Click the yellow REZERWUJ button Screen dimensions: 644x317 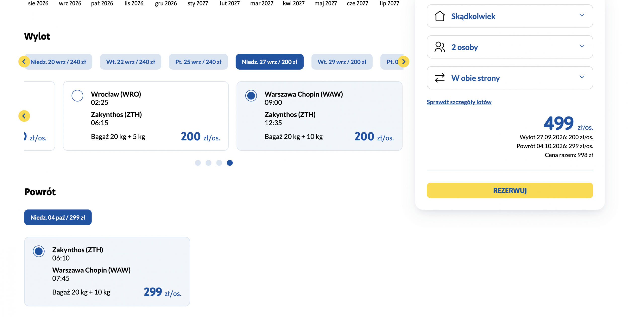(x=509, y=190)
